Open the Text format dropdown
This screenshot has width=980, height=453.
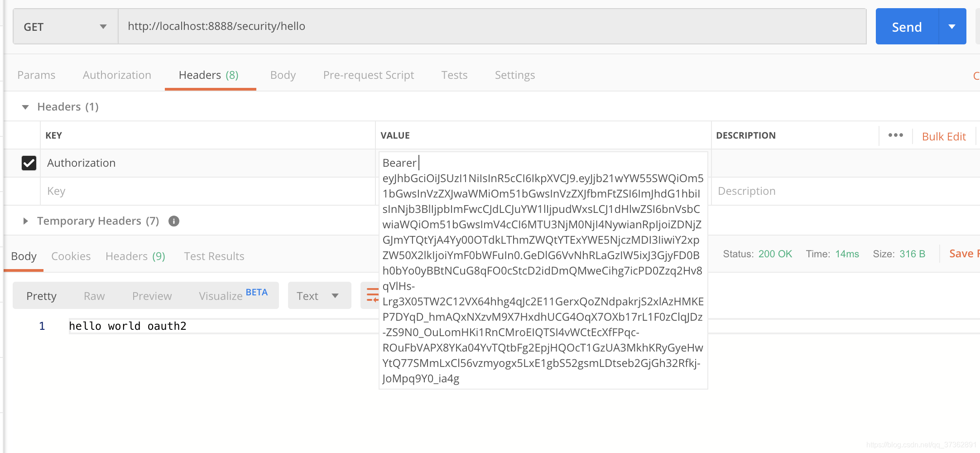[x=319, y=296]
